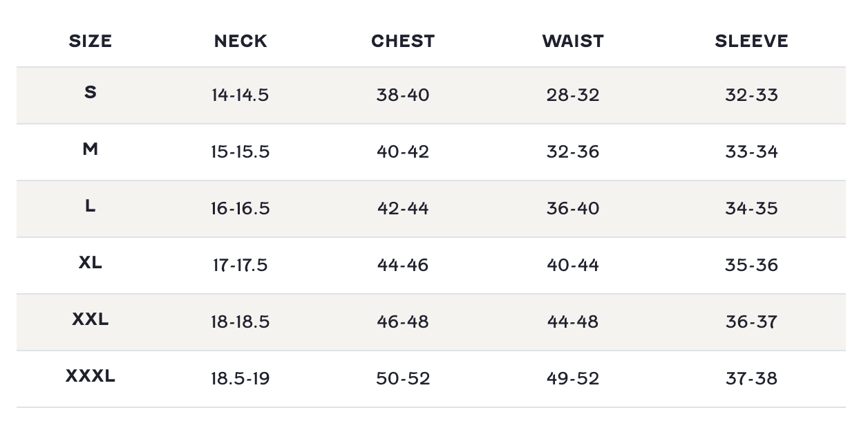868x437 pixels.
Task: Select the 35-36 sleeve measurement cell
Action: [751, 266]
